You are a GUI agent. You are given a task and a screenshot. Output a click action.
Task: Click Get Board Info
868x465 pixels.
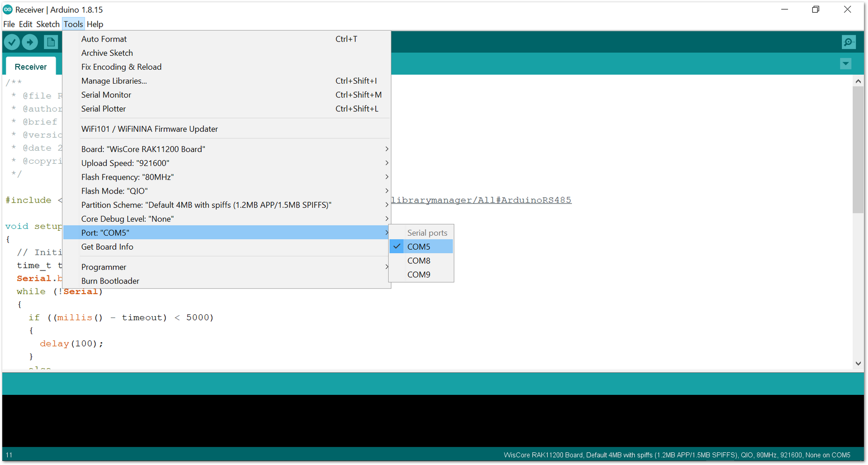point(226,247)
